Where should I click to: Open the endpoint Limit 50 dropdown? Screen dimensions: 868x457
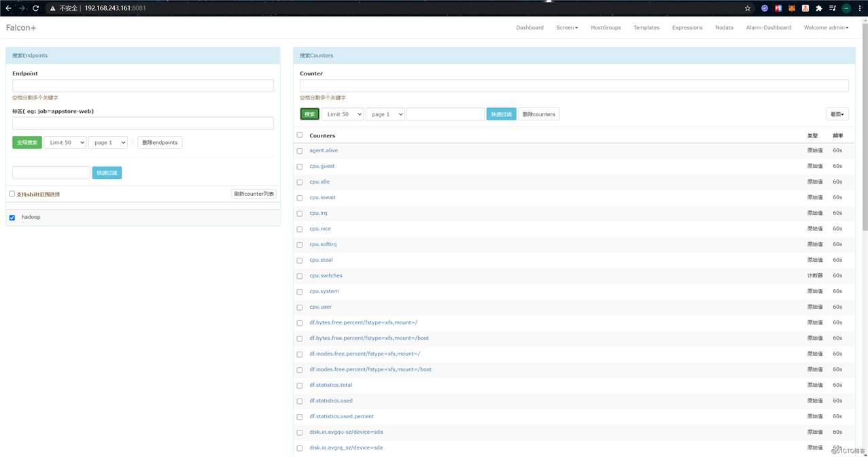[x=65, y=142]
